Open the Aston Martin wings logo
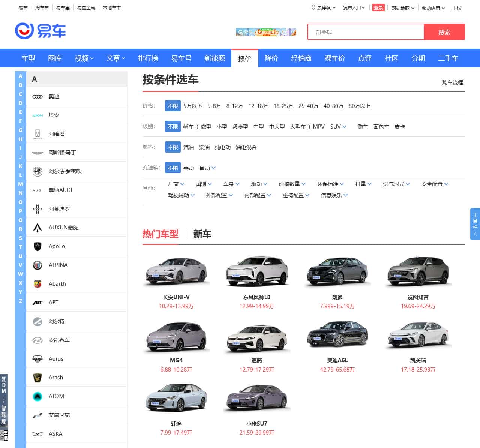This screenshot has width=480, height=448. [x=37, y=153]
